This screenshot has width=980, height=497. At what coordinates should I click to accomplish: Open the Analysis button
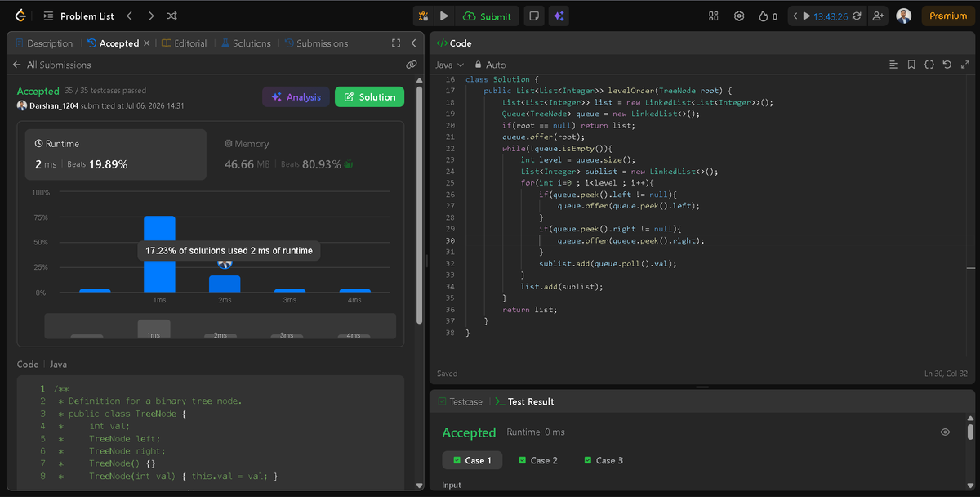click(296, 96)
